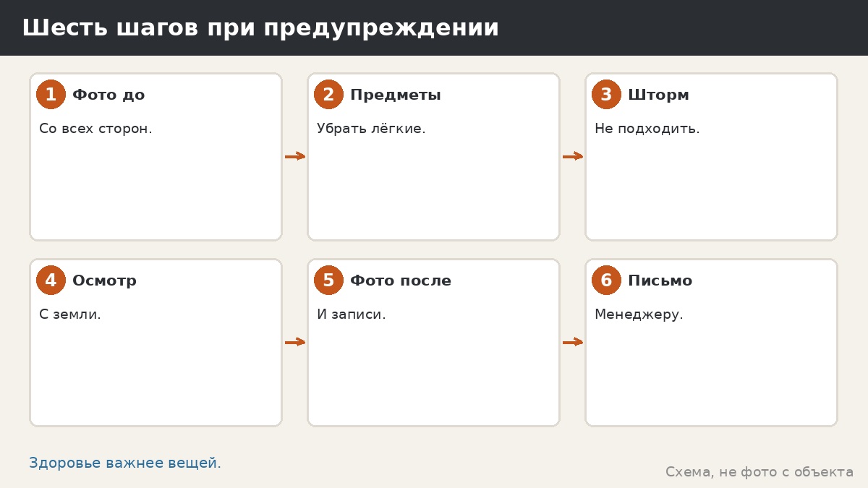The width and height of the screenshot is (868, 488).
Task: Click the arrow between Осмотр and Фото после
Action: pos(295,342)
